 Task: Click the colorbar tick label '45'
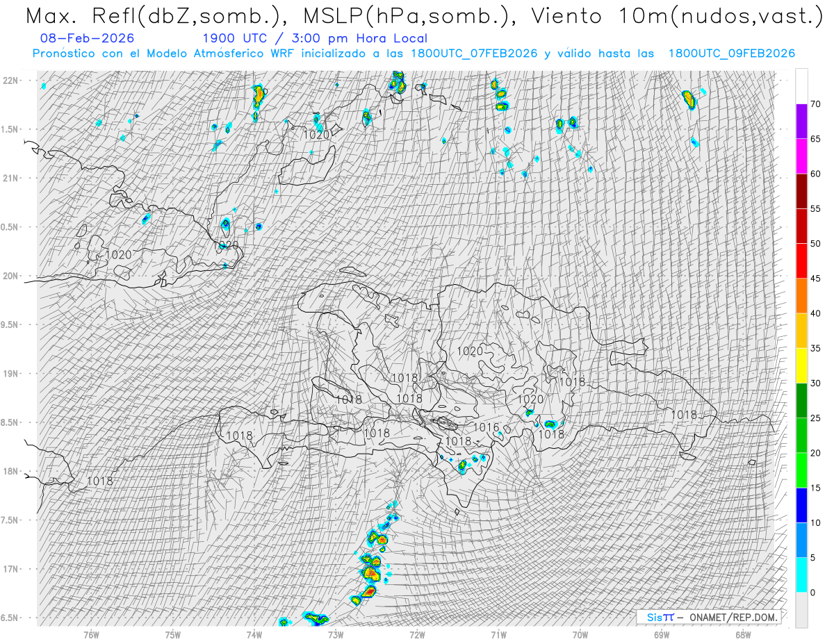click(815, 279)
